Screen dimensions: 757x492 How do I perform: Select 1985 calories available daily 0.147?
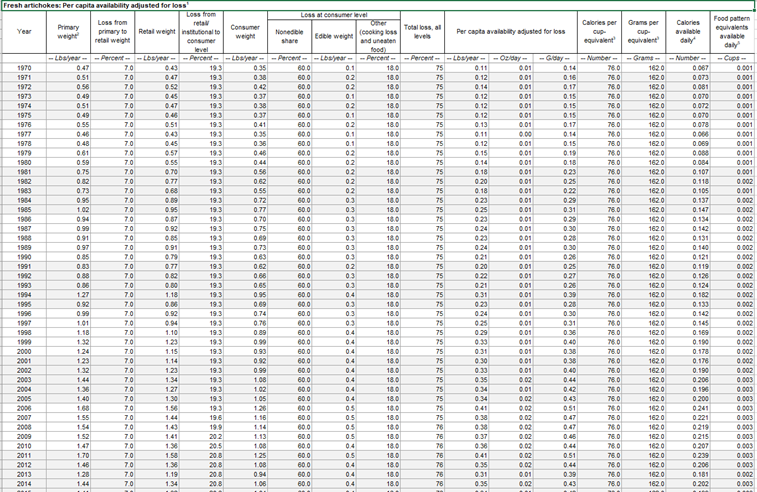[688, 210]
